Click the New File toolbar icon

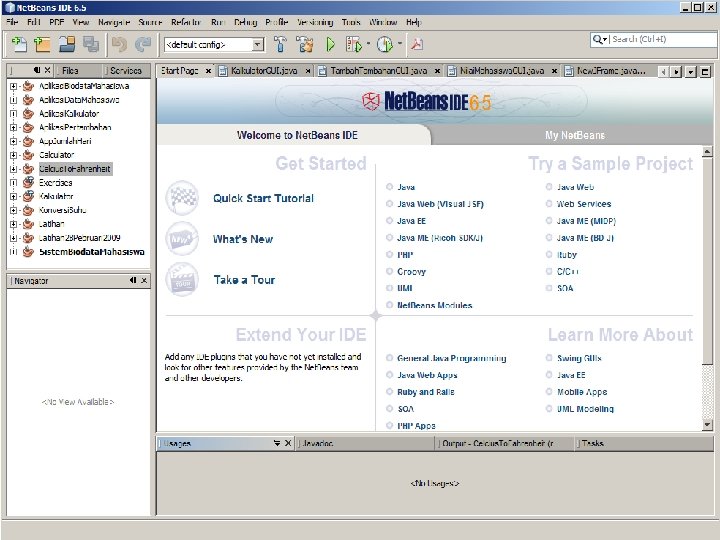pyautogui.click(x=19, y=44)
